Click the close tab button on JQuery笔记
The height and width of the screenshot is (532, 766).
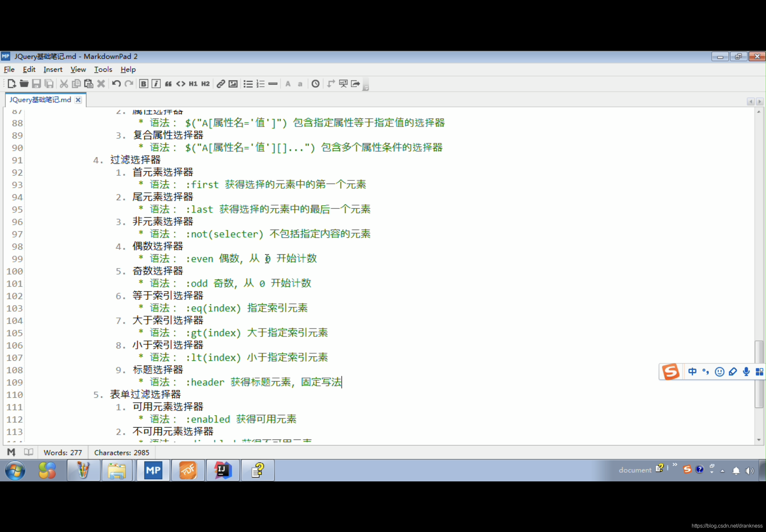pos(78,99)
